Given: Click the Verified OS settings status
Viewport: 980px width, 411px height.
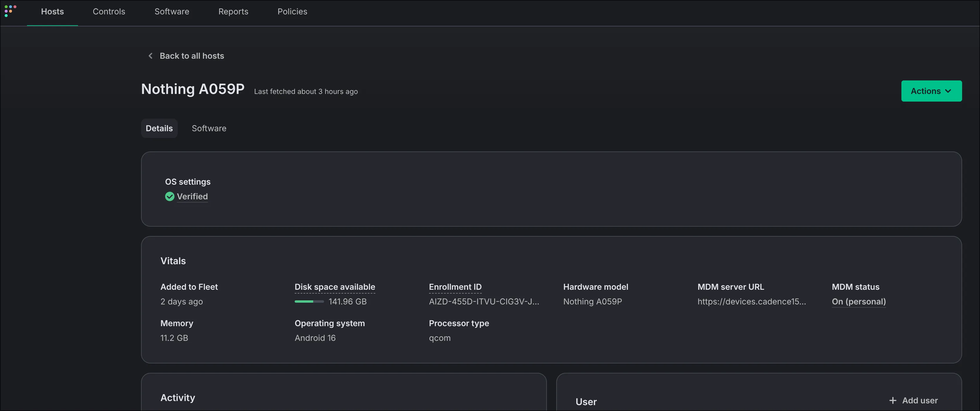Looking at the screenshot, I should point(192,197).
